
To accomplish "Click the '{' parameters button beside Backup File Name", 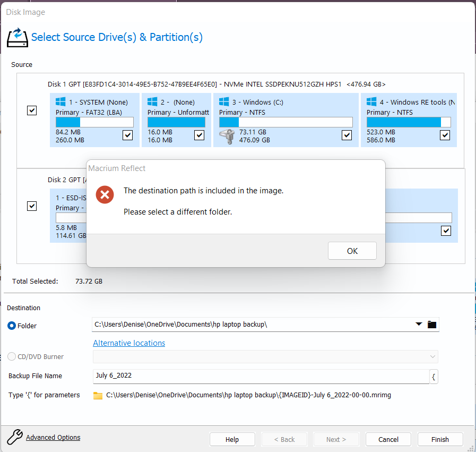I will [x=434, y=377].
